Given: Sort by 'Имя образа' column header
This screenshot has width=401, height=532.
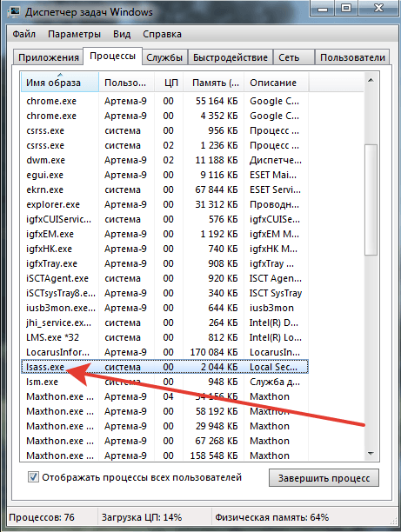Looking at the screenshot, I should tap(60, 82).
